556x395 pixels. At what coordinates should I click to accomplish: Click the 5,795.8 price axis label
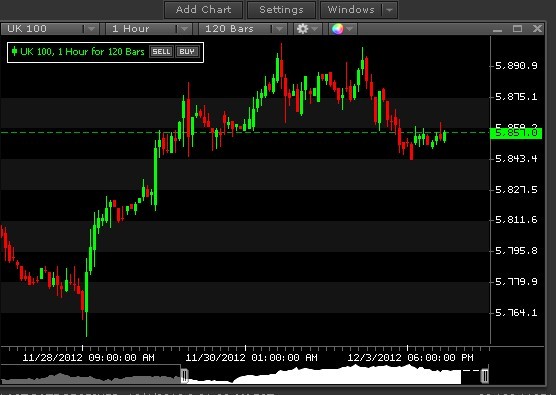click(516, 251)
